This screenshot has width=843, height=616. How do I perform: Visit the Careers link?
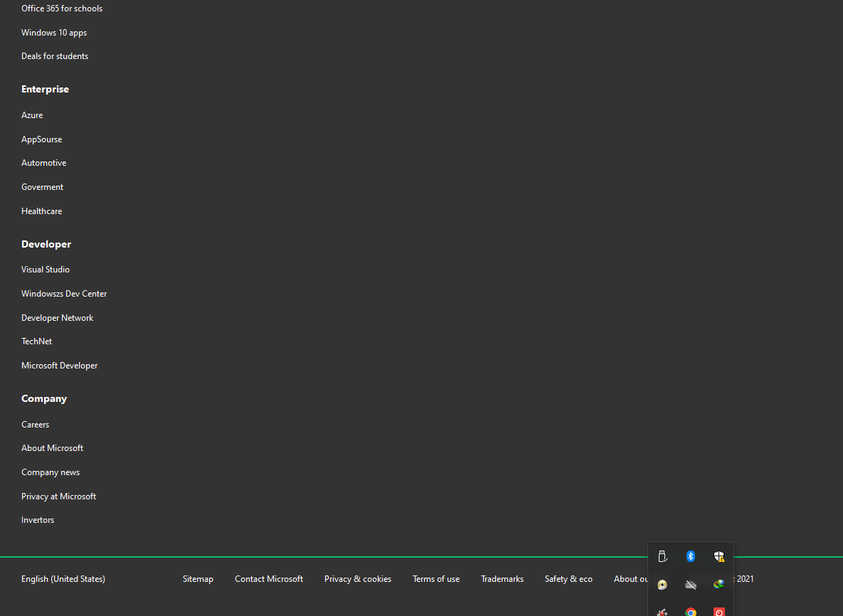36,425
